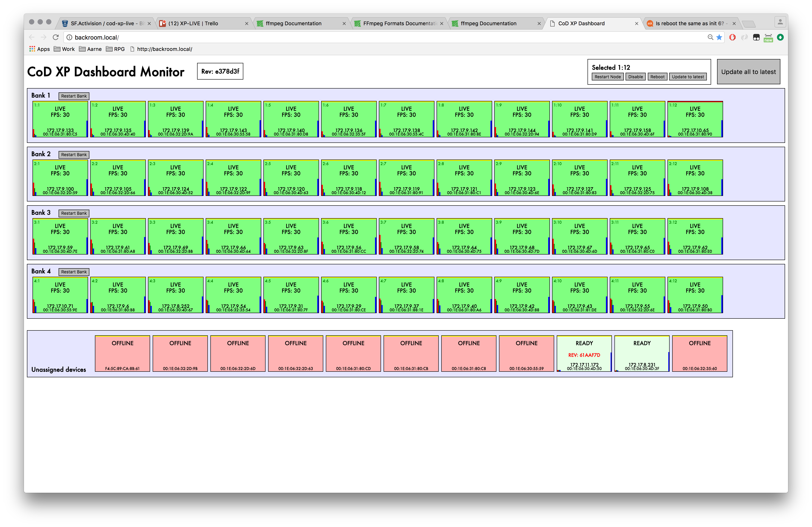Click Restart Bank for Bank 4
The height and width of the screenshot is (527, 812).
74,272
